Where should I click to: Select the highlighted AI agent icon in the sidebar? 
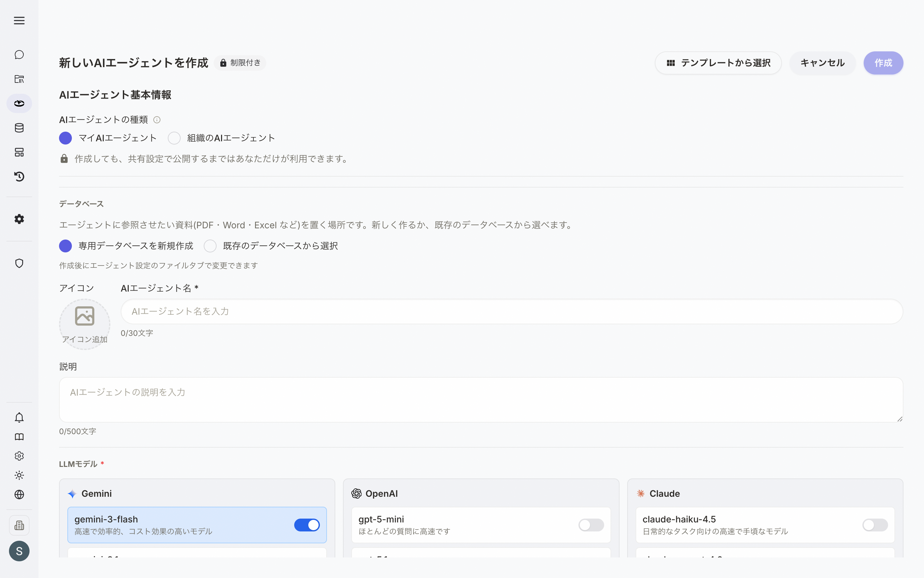click(19, 103)
